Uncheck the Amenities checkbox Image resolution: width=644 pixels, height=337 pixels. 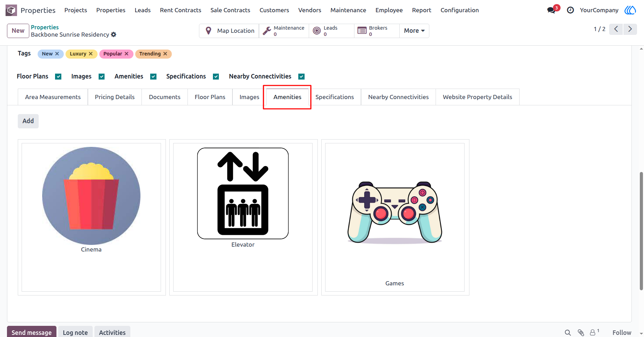click(153, 76)
